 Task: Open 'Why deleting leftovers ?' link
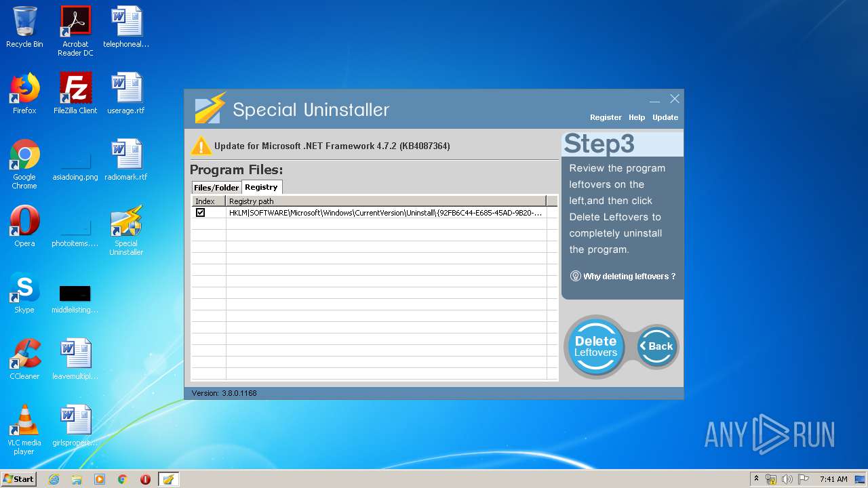[629, 277]
